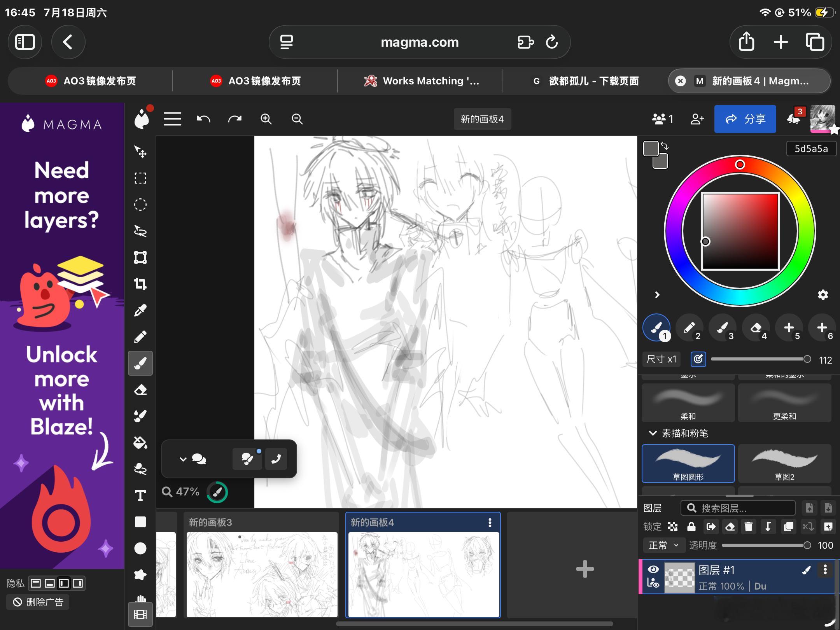Open the 新的画板4 title button
Screen dimensions: 840x630
coord(482,119)
